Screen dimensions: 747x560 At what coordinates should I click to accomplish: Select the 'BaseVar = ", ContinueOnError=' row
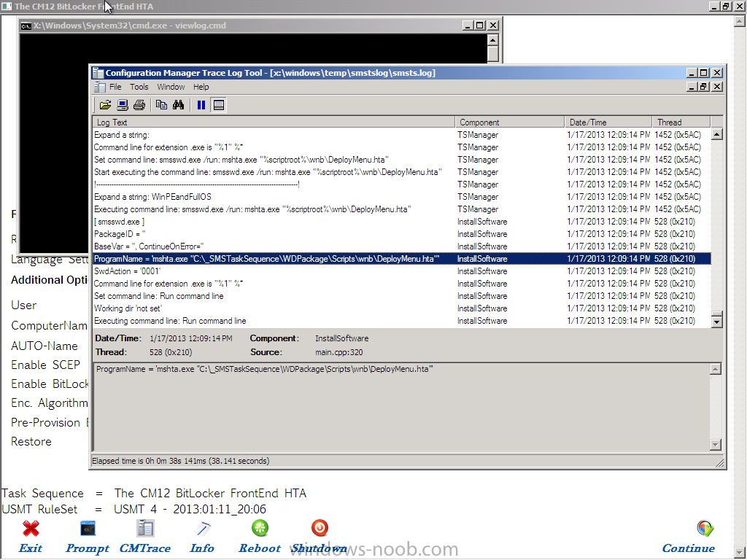point(402,246)
